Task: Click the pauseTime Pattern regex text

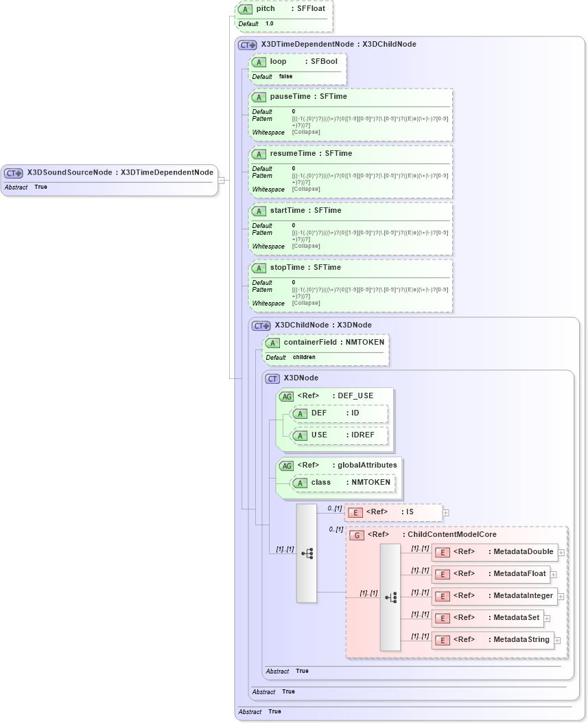Action: (370, 122)
